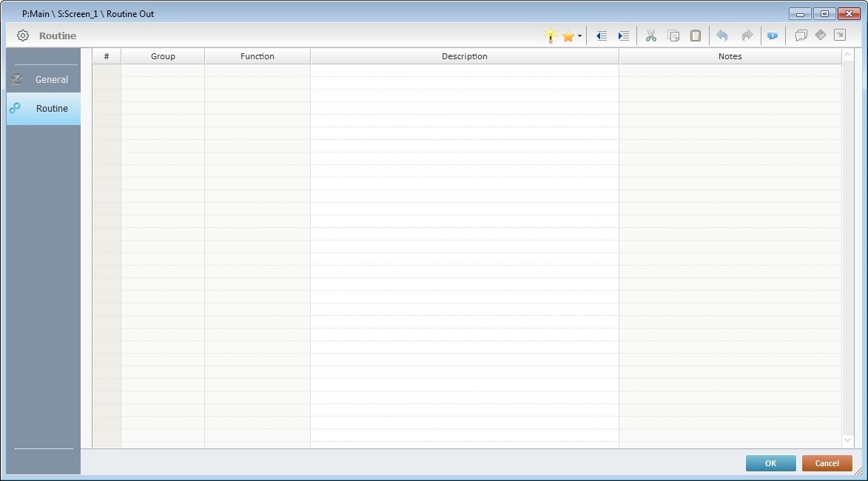
Task: Click the redo arrow icon
Action: tap(747, 36)
